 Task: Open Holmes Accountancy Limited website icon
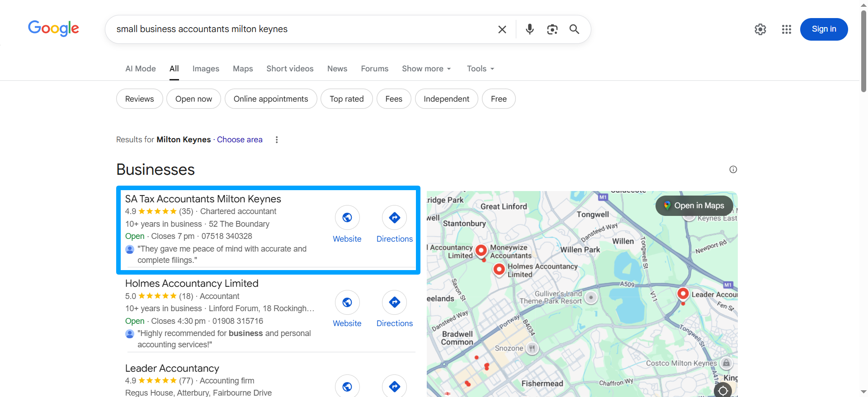pyautogui.click(x=347, y=302)
